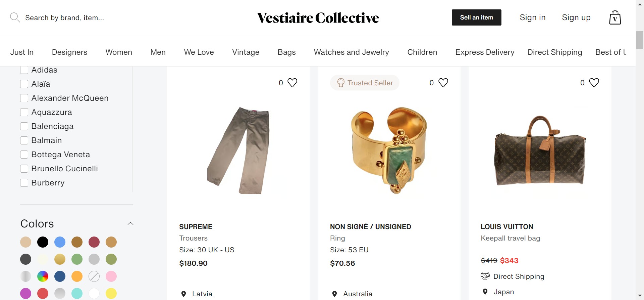Click the Sign in link
The height and width of the screenshot is (300, 644).
point(532,17)
